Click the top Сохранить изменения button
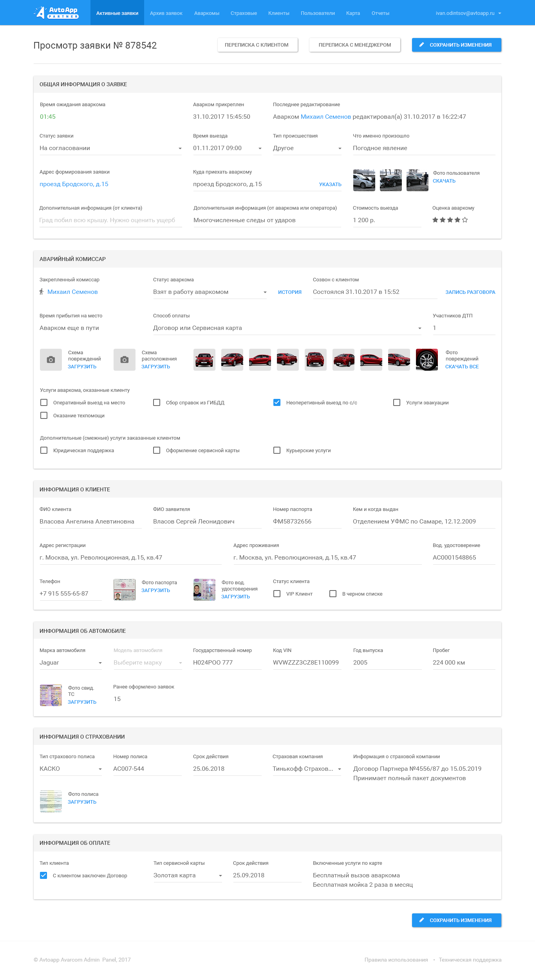 (x=456, y=45)
